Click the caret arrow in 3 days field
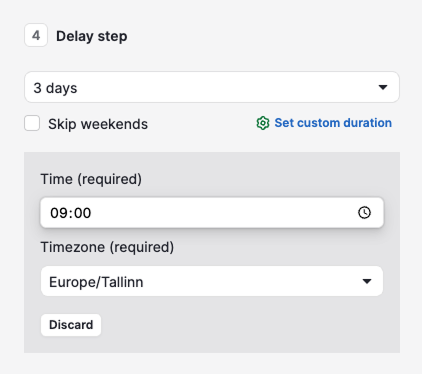 pos(383,87)
